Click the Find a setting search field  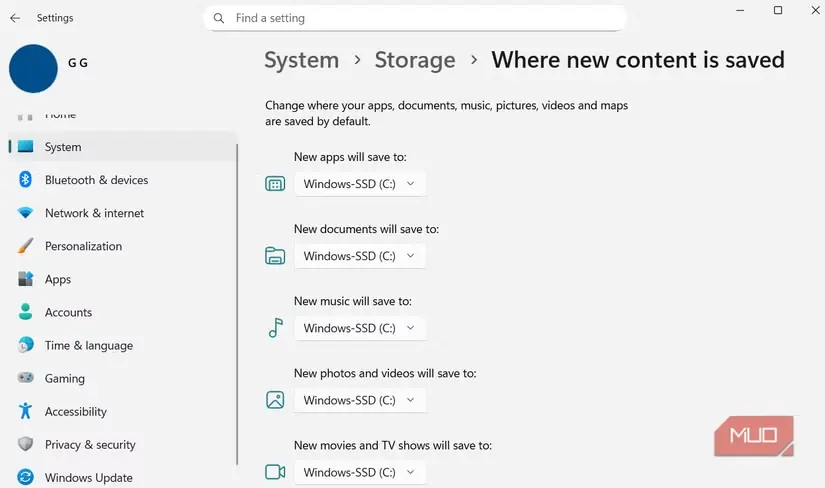(x=415, y=18)
